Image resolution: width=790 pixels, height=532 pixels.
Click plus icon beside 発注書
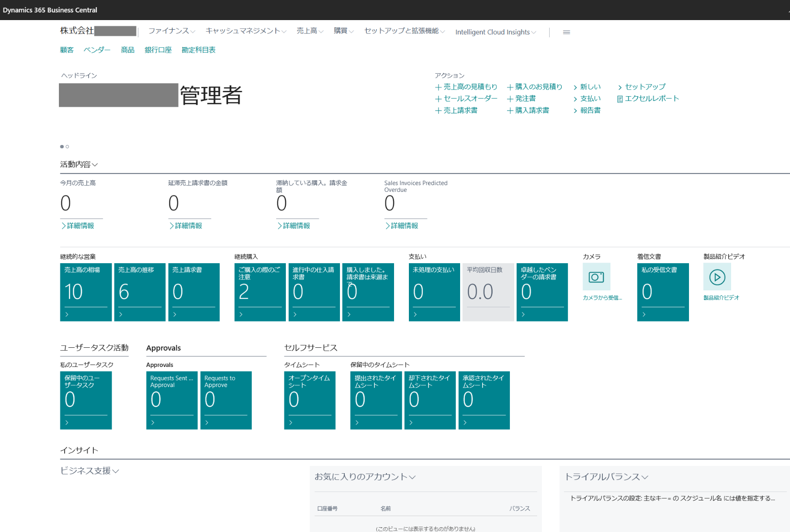(x=510, y=99)
